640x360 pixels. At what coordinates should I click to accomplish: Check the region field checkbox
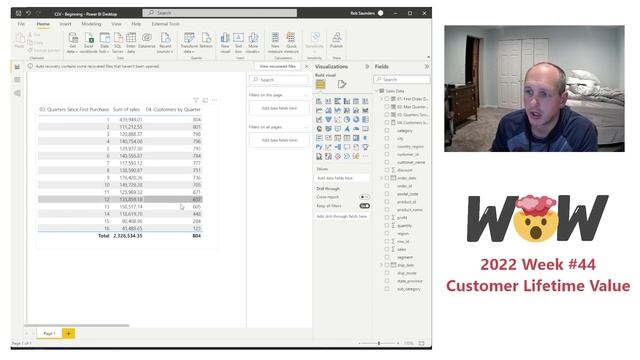(x=387, y=233)
